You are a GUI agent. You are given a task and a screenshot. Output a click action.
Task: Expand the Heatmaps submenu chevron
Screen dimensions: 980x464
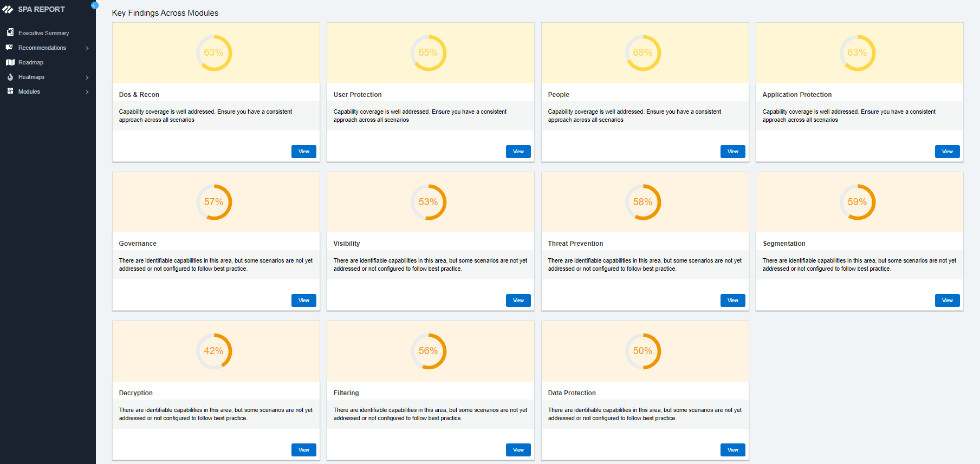point(87,77)
